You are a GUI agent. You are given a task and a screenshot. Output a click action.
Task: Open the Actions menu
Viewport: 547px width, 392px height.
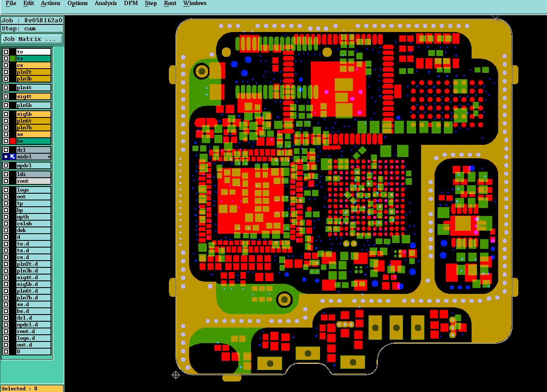pyautogui.click(x=51, y=3)
